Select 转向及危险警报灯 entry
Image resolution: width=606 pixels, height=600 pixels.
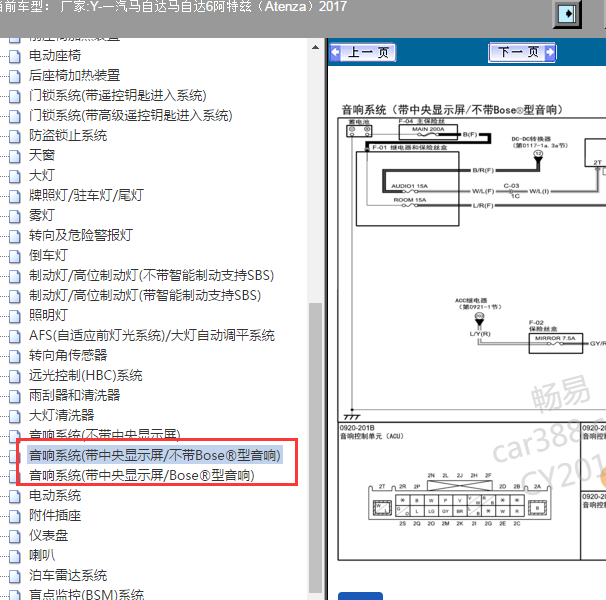pos(81,235)
